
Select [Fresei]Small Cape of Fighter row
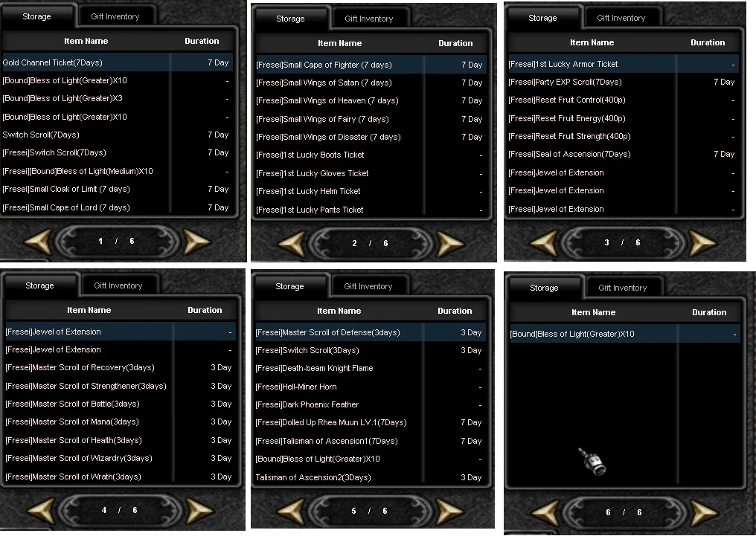point(371,65)
